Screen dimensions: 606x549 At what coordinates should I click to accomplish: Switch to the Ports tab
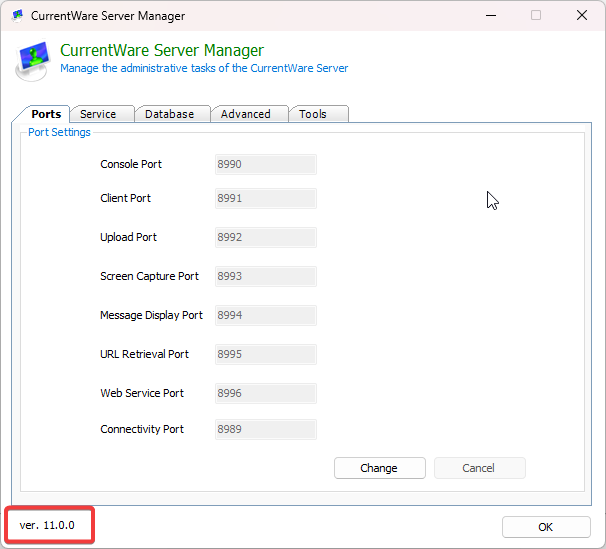point(46,114)
